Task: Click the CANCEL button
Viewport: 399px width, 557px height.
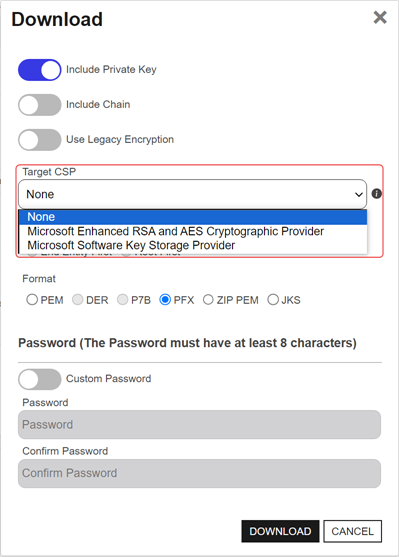Action: coord(352,531)
